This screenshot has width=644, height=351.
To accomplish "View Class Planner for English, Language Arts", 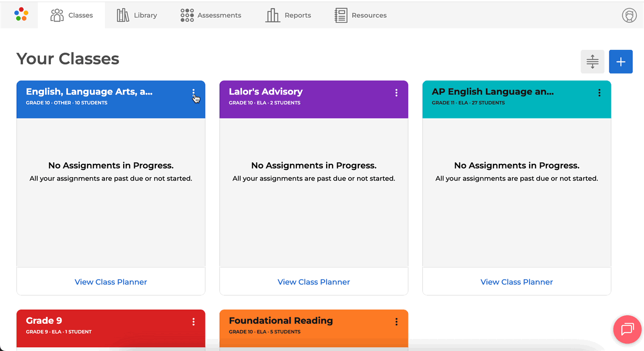I will coord(111,282).
